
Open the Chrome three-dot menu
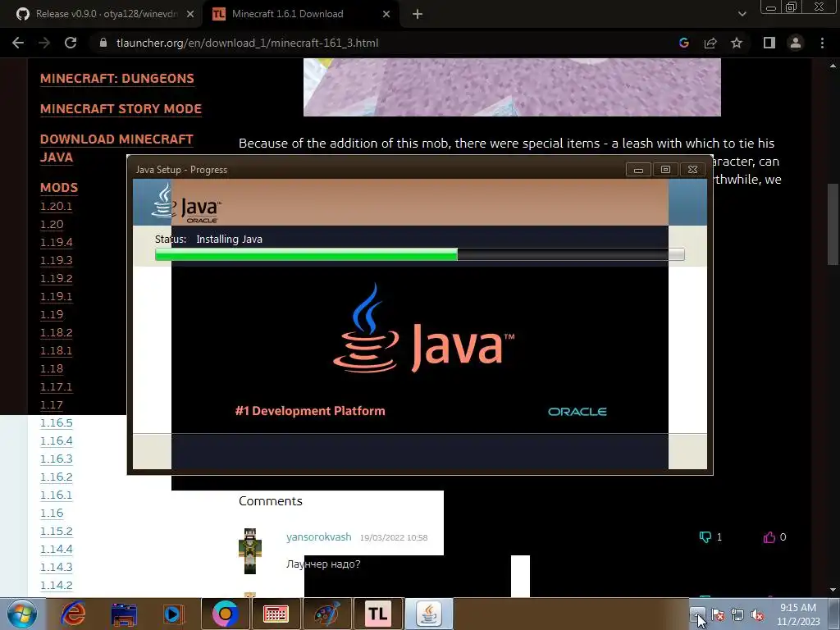[822, 43]
